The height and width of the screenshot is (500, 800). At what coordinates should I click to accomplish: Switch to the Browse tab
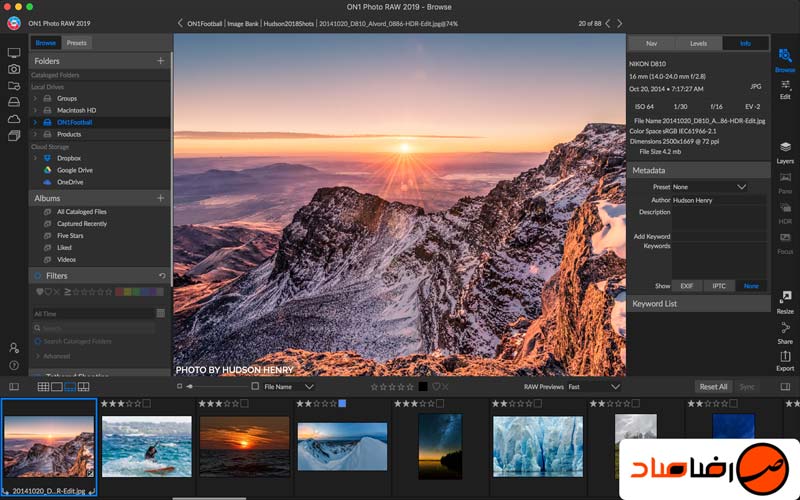point(46,43)
